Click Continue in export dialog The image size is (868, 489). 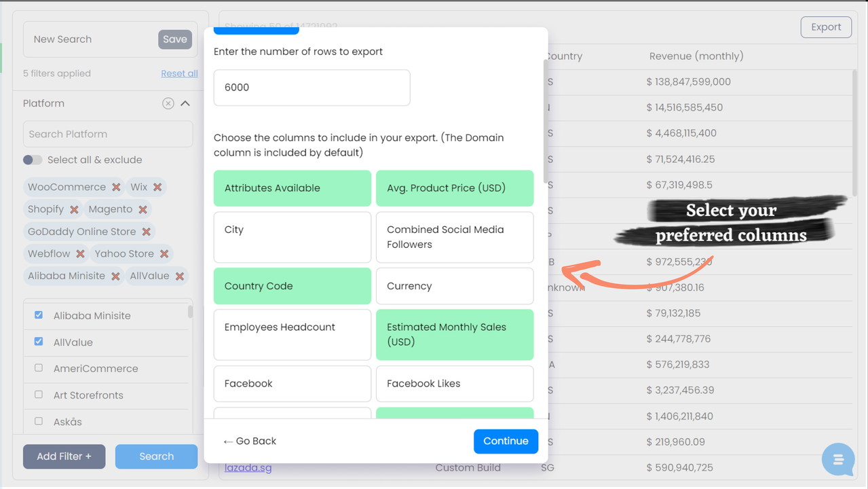pyautogui.click(x=506, y=441)
